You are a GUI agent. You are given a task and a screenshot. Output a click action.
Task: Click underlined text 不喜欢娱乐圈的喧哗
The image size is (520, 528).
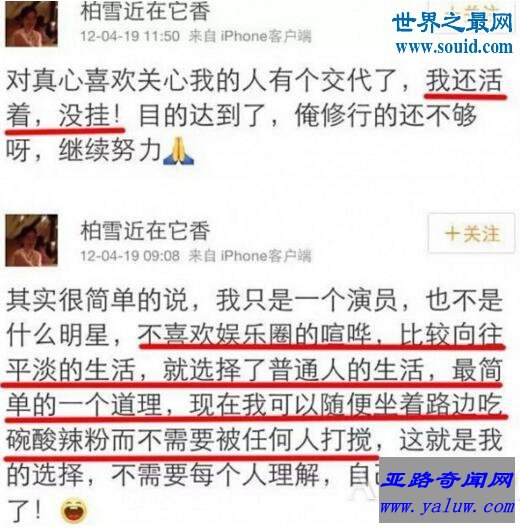(x=255, y=335)
